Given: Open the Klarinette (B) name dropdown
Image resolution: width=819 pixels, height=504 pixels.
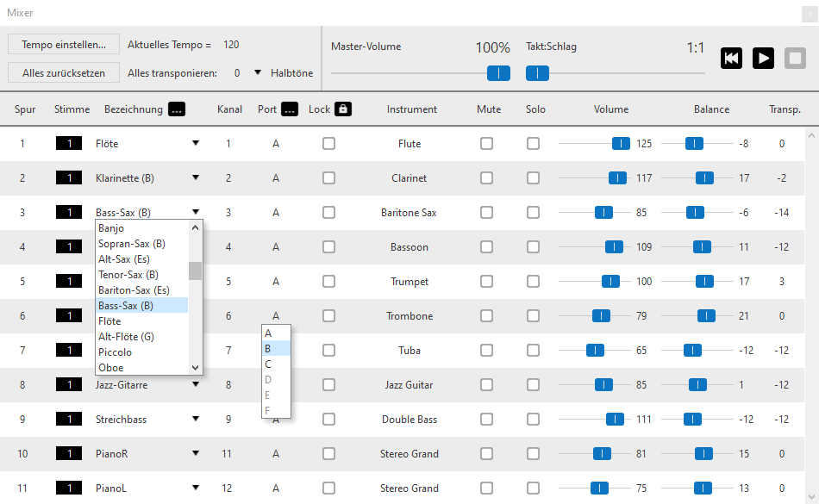Looking at the screenshot, I should pos(196,178).
